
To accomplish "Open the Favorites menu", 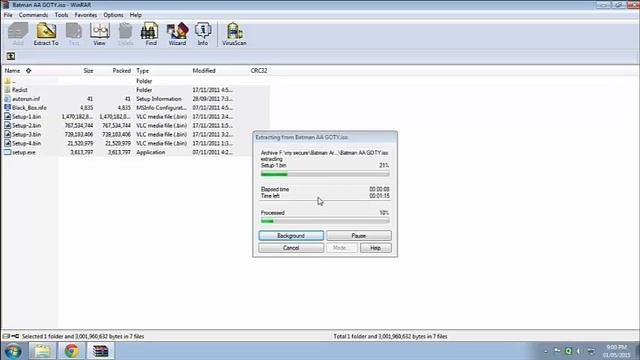I will tap(86, 15).
